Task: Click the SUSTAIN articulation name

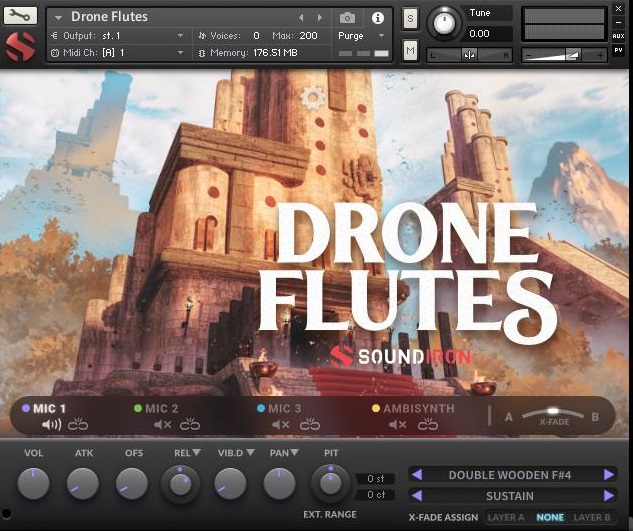Action: (x=510, y=496)
